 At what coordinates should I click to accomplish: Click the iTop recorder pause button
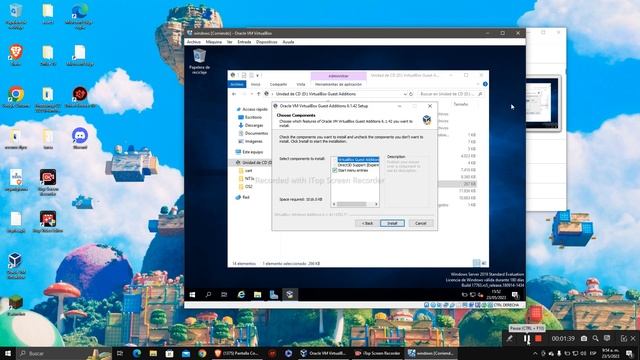point(527,338)
